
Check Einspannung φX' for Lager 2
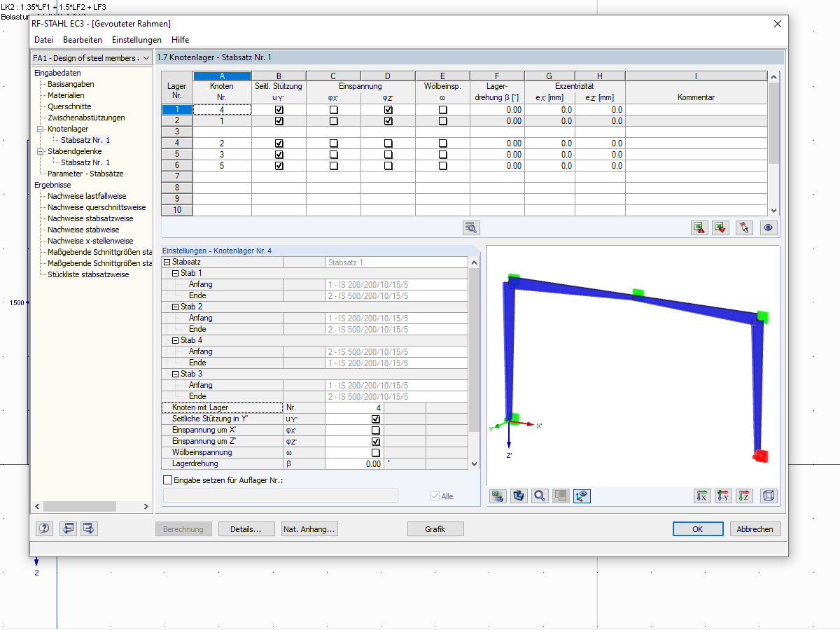[x=334, y=121]
